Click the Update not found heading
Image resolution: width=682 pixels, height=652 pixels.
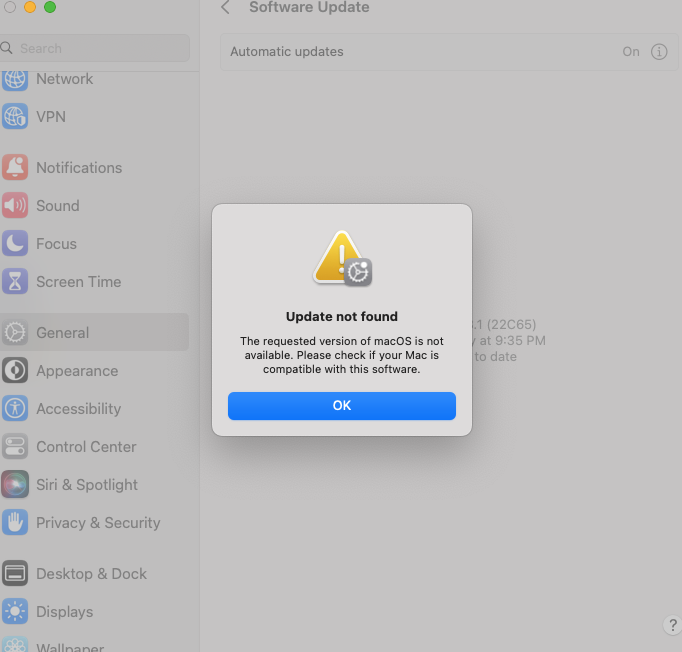[x=342, y=317]
